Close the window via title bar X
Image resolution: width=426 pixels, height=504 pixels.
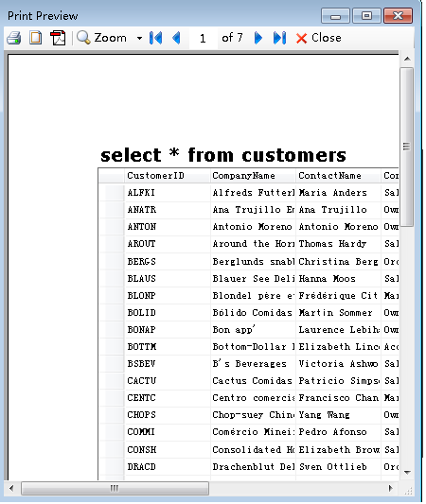pyautogui.click(x=398, y=16)
